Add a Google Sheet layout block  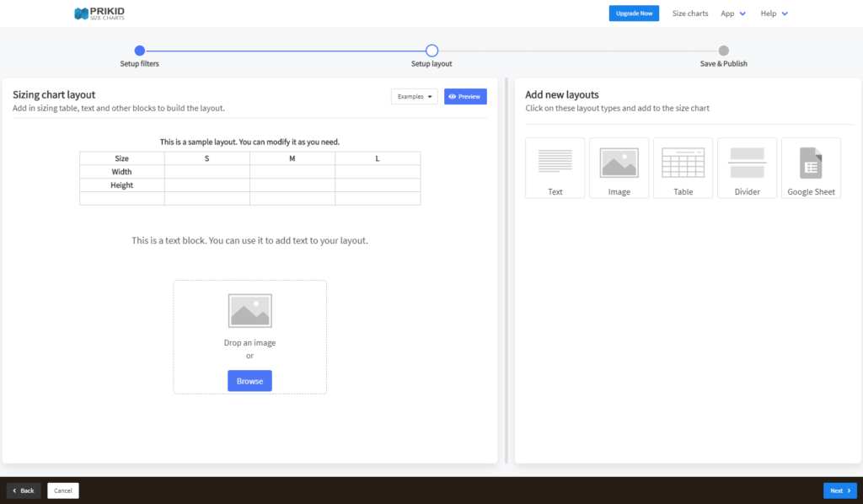pyautogui.click(x=811, y=168)
